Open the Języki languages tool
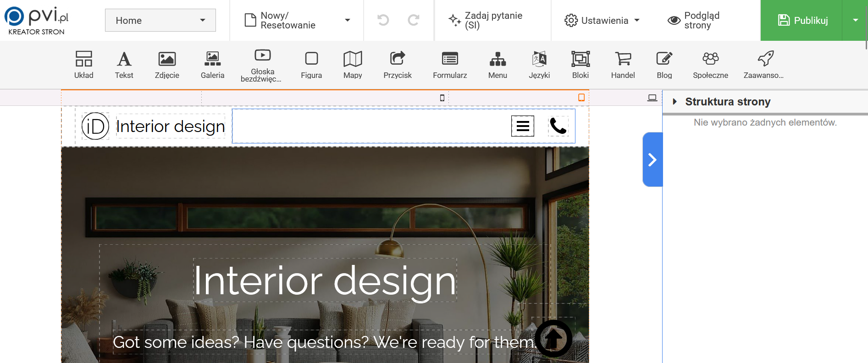 click(x=539, y=65)
